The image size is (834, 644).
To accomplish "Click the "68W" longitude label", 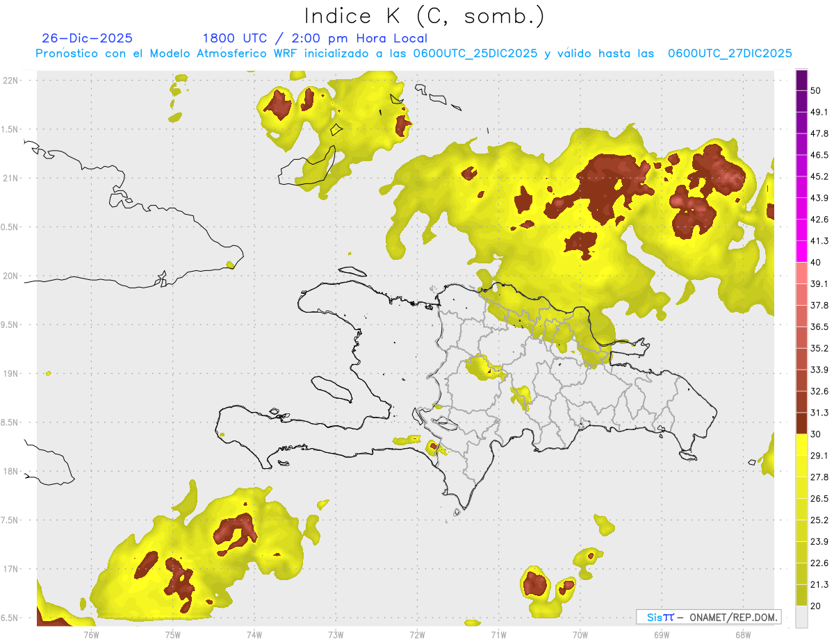I will coord(743,634).
